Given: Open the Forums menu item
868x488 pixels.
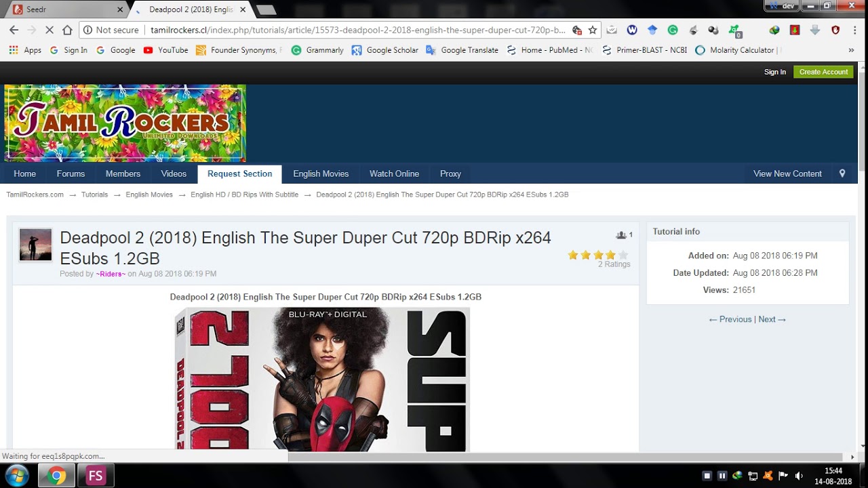Looking at the screenshot, I should (71, 174).
